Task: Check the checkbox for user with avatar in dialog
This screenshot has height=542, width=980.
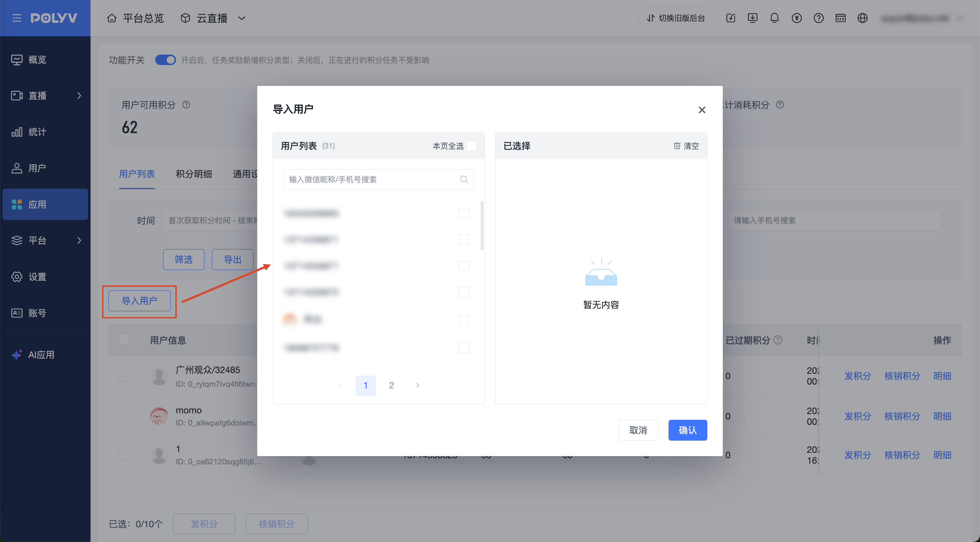Action: coord(464,320)
